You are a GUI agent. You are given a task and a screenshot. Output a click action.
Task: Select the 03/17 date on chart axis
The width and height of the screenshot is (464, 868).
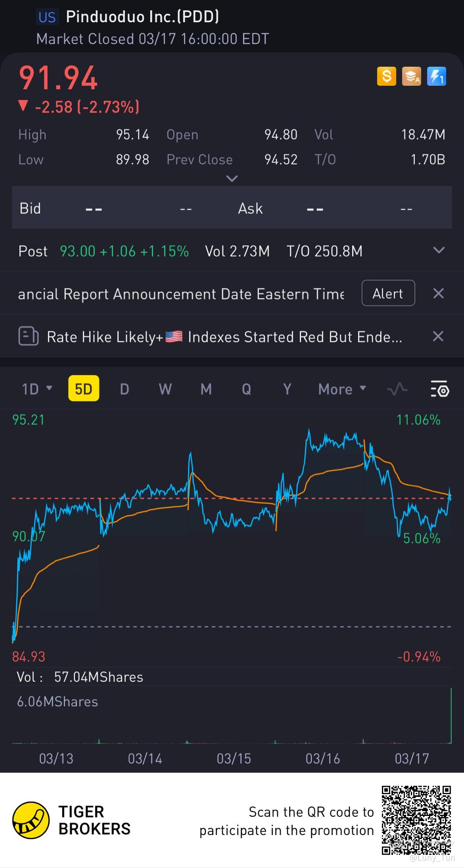coord(412,758)
